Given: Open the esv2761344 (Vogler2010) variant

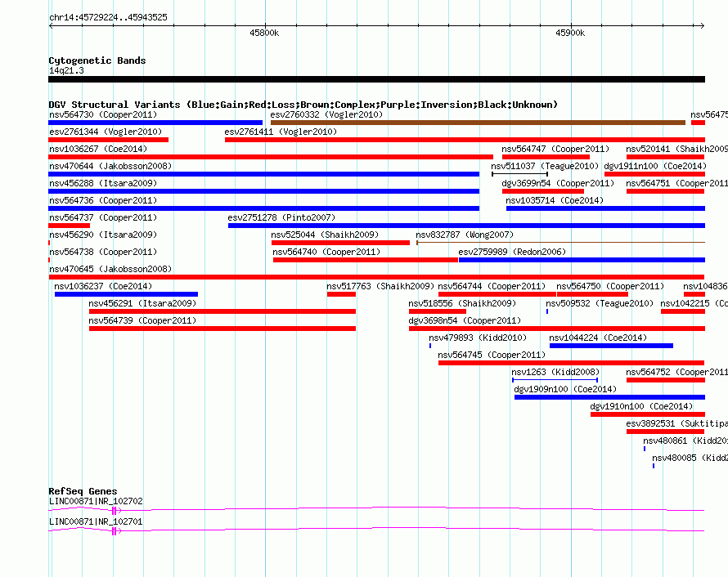Looking at the screenshot, I should click(x=106, y=132).
